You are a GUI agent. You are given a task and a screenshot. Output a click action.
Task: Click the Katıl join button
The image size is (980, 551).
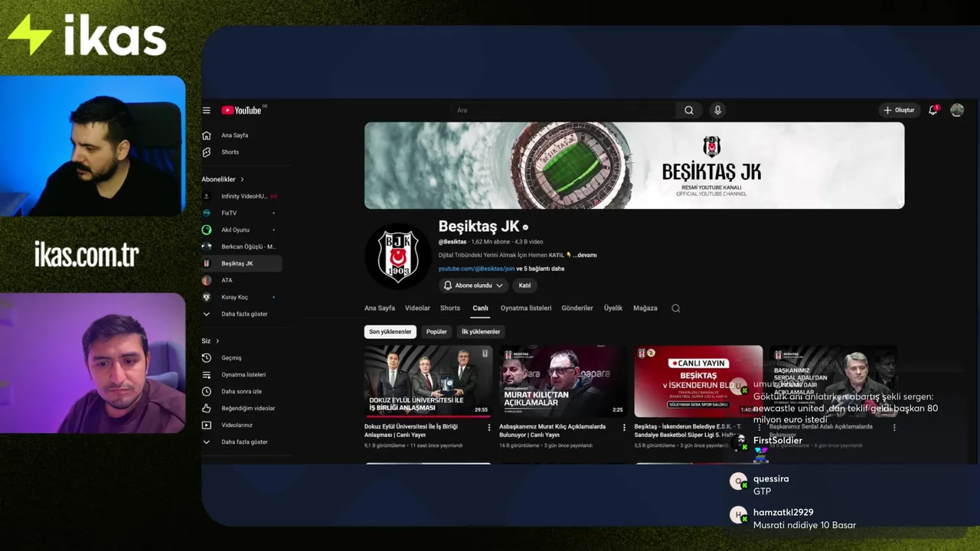point(524,285)
